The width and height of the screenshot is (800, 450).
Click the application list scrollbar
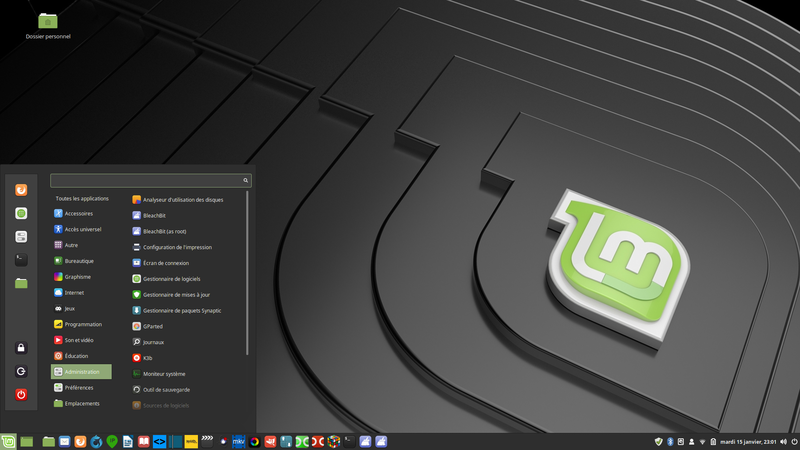[247, 273]
